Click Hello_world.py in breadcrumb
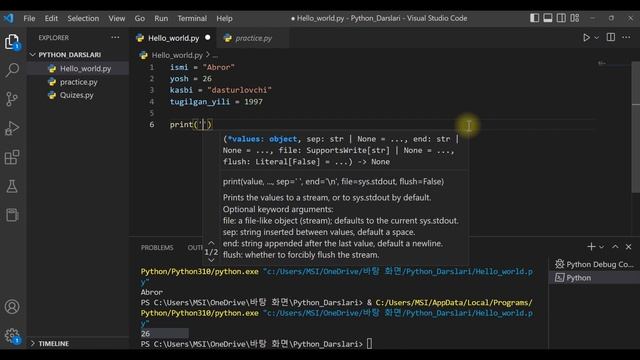This screenshot has height=360, width=640. pos(177,55)
